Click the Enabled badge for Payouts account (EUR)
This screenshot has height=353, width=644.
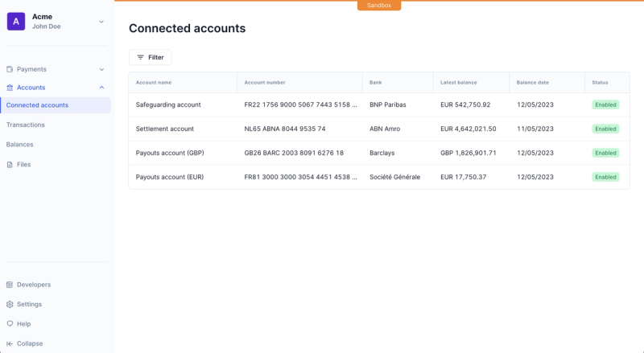coord(605,177)
